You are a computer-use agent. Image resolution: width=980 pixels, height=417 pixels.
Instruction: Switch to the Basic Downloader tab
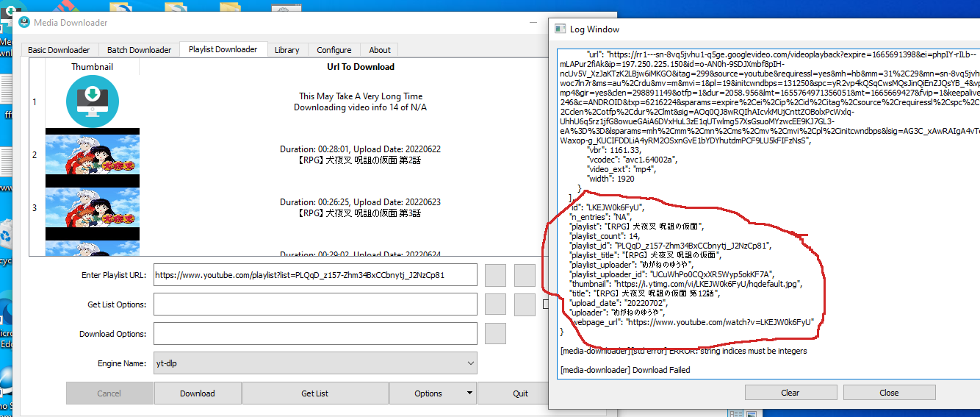coord(59,50)
